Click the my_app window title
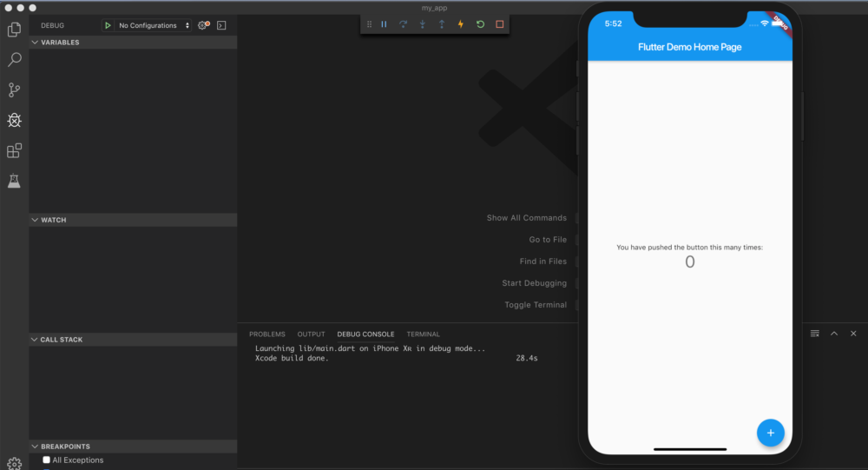Image resolution: width=868 pixels, height=470 pixels. 434,8
